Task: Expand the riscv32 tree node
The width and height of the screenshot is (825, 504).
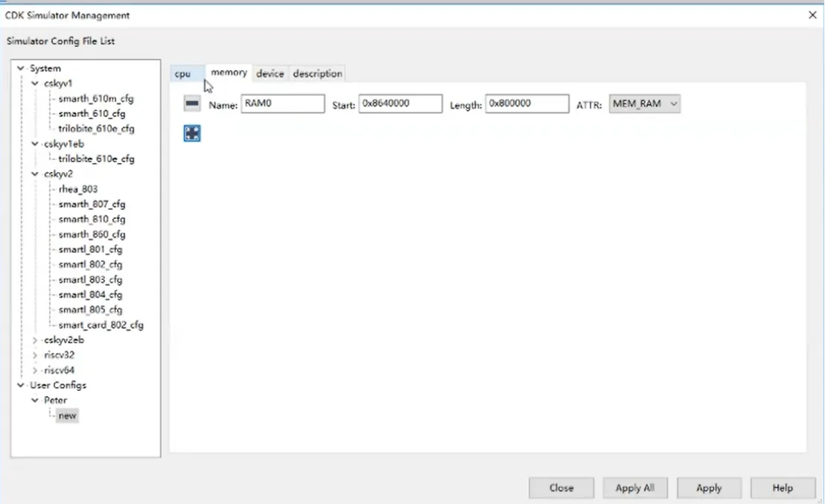Action: pyautogui.click(x=35, y=355)
